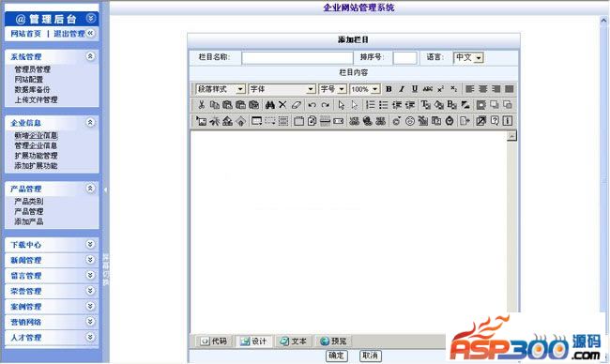Click the scissors cut icon
This screenshot has height=364, width=610.
pyautogui.click(x=201, y=105)
